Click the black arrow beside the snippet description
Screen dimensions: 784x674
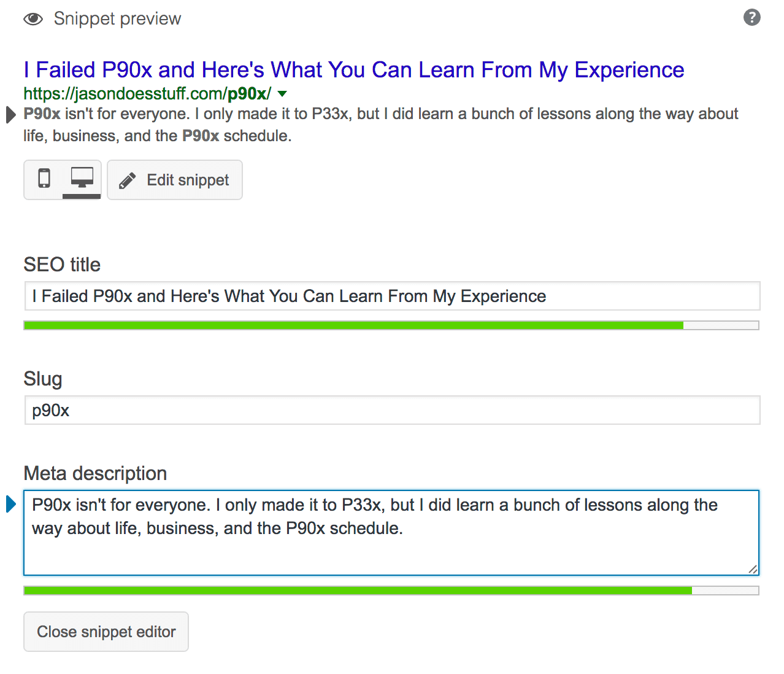10,114
